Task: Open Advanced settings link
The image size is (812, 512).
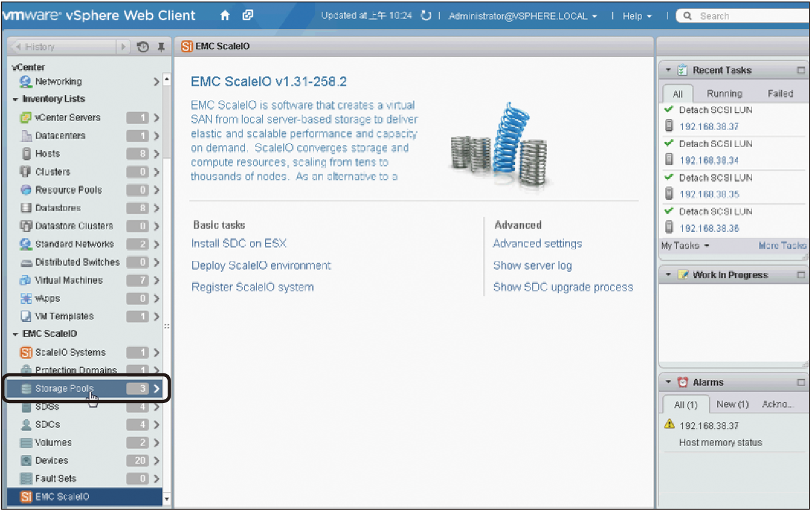Action: pos(537,243)
